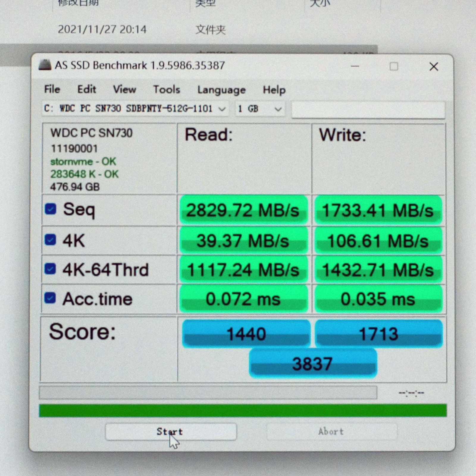Screen dimensions: 476x476
Task: Click the Write: column header
Action: click(342, 135)
